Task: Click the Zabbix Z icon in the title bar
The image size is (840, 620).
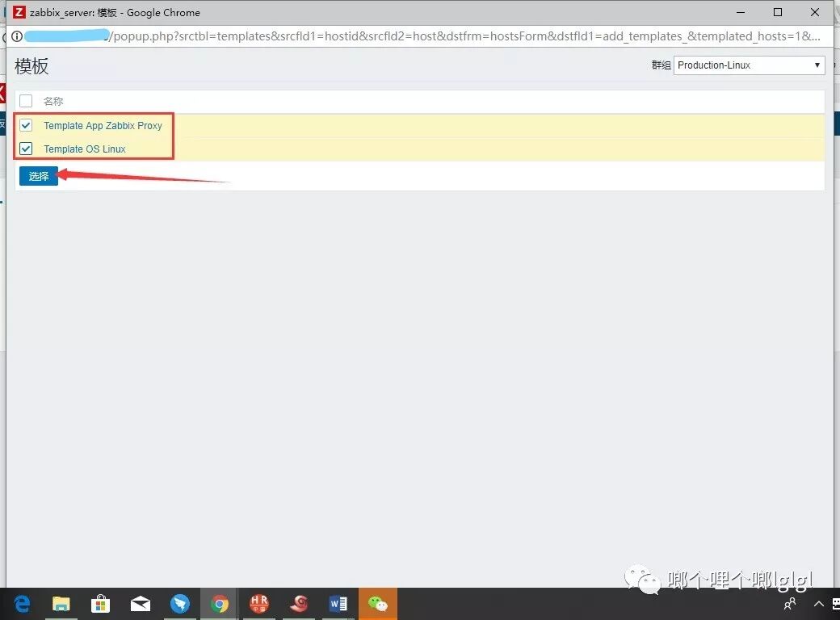Action: pyautogui.click(x=19, y=12)
